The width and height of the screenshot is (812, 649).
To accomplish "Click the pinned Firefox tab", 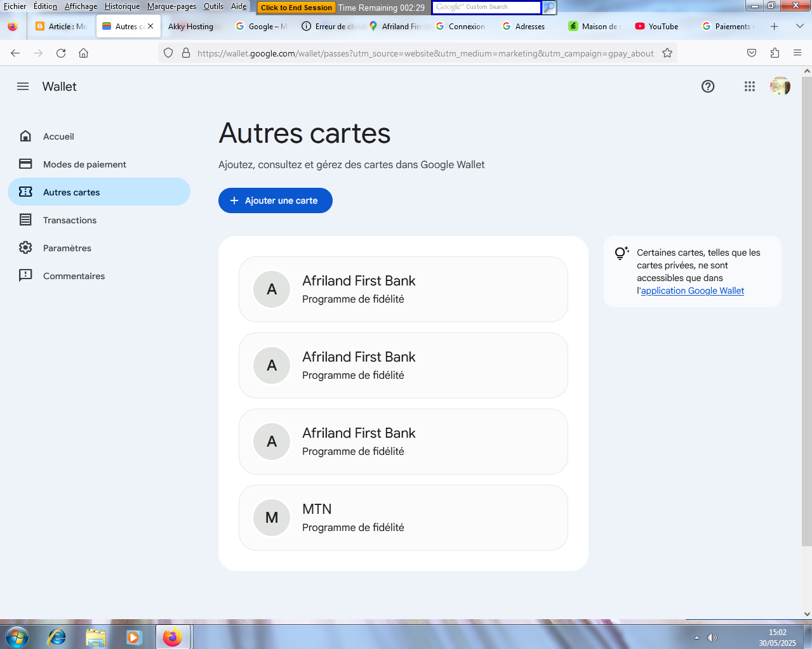I will point(13,27).
